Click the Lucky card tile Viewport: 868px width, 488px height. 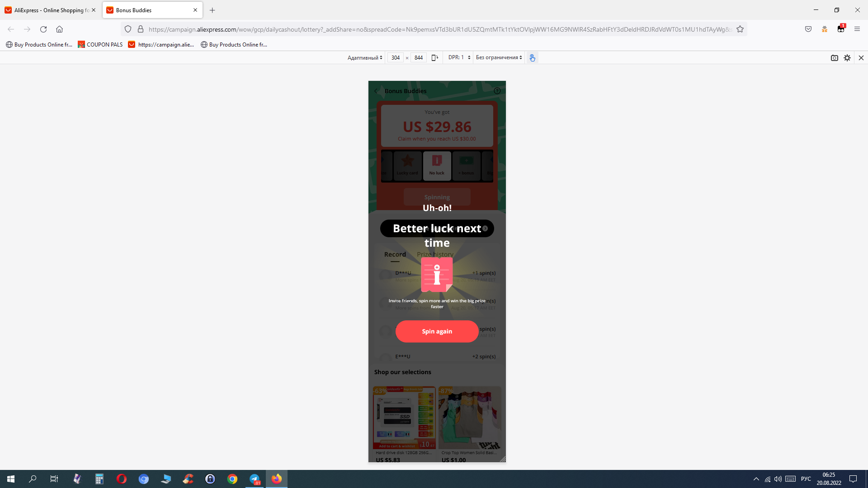click(x=407, y=166)
